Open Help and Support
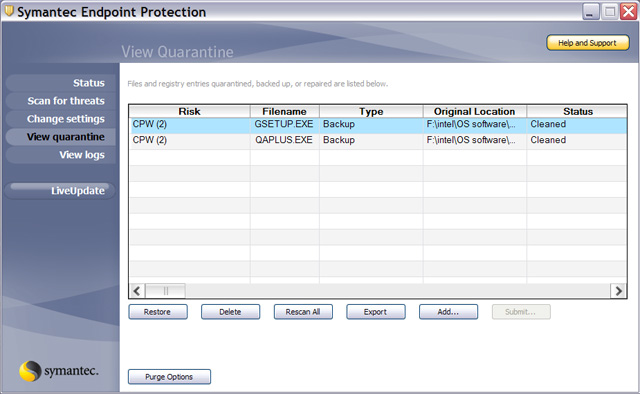The width and height of the screenshot is (640, 394). coord(588,43)
